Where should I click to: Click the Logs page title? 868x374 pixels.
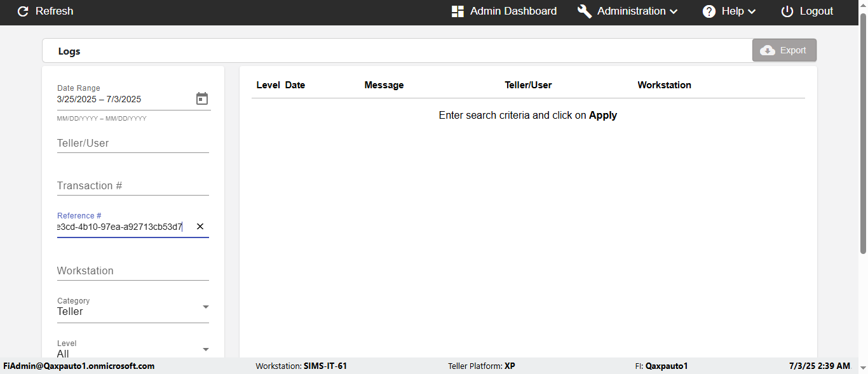pyautogui.click(x=69, y=51)
